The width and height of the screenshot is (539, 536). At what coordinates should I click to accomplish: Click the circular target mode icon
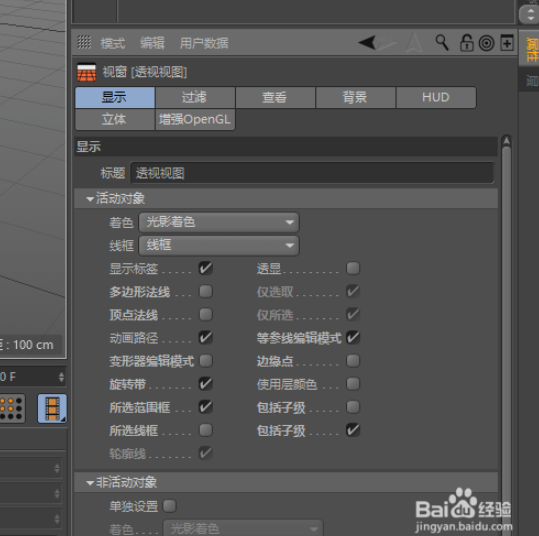click(x=486, y=43)
